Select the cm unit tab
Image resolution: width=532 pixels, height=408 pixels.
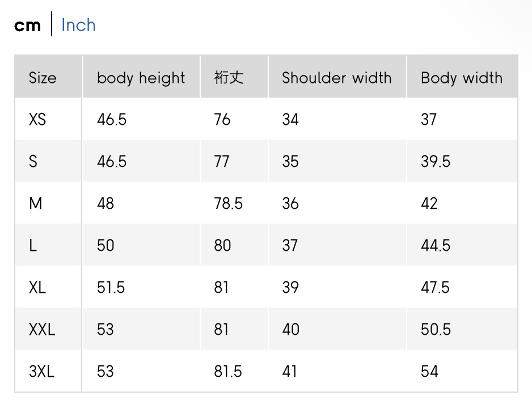coord(28,26)
